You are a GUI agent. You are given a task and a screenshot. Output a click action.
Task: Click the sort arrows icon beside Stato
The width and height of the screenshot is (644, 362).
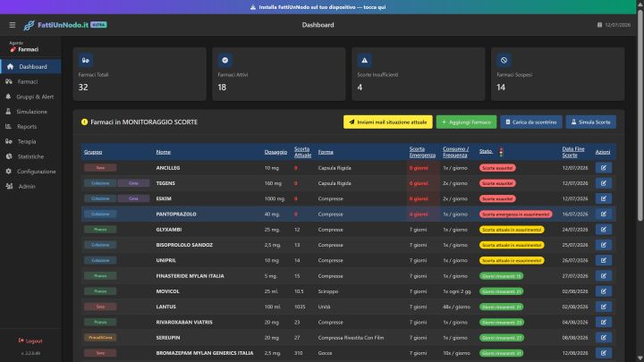[501, 152]
